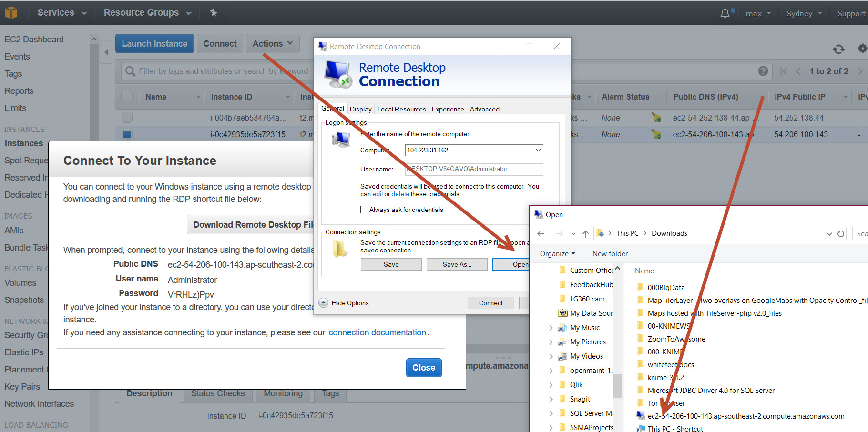Open the Status Checks tab
This screenshot has height=432, width=868.
pyautogui.click(x=218, y=393)
